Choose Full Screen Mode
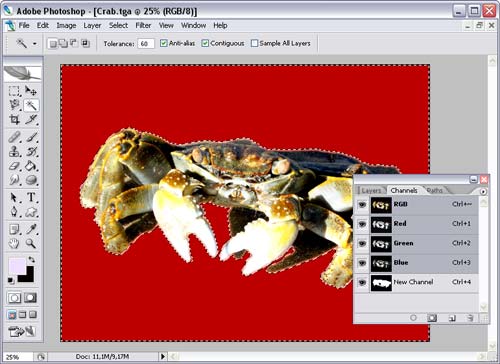500x364 pixels. click(x=33, y=315)
